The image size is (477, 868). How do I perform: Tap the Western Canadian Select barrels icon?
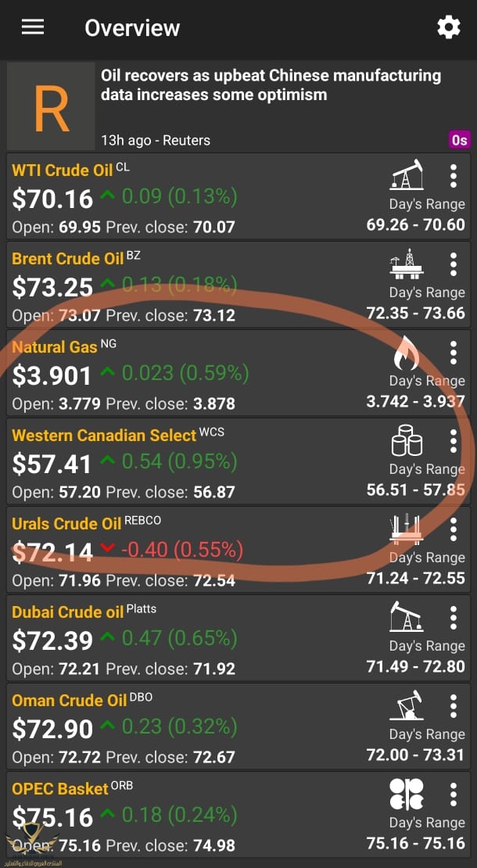click(406, 441)
